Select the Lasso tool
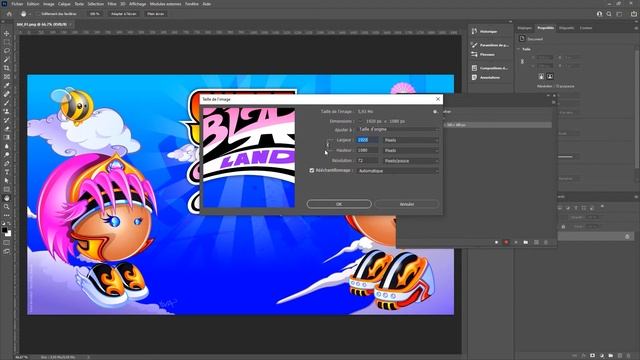 (x=7, y=51)
